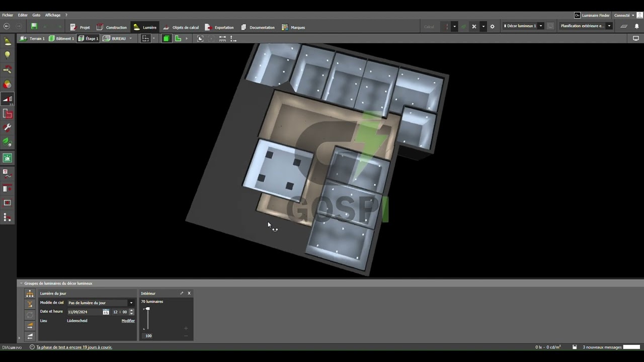Click the monitor display icon
Screen dimensions: 644x362
point(636,39)
